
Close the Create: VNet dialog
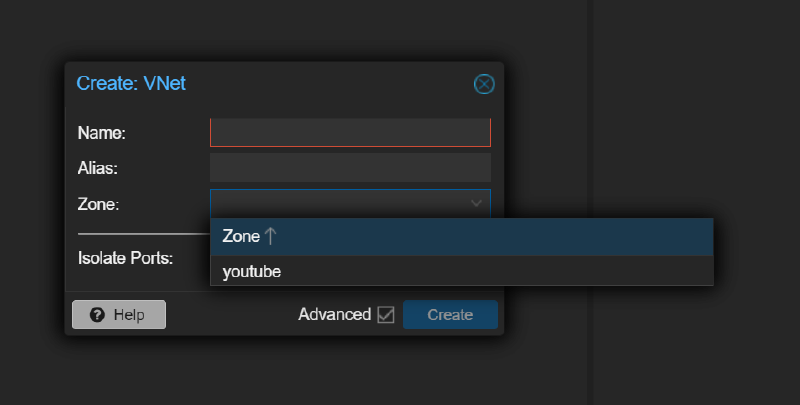pos(484,84)
